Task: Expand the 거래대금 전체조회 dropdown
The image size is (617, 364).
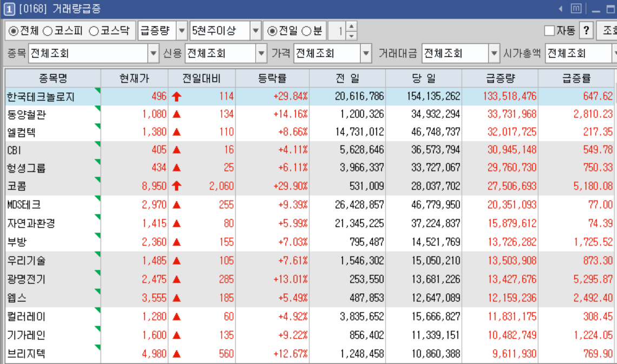Action: [x=494, y=53]
